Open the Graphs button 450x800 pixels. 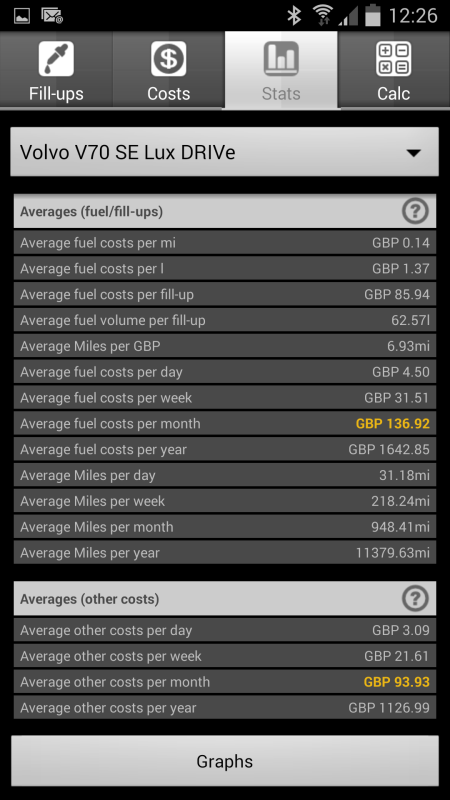tap(224, 761)
